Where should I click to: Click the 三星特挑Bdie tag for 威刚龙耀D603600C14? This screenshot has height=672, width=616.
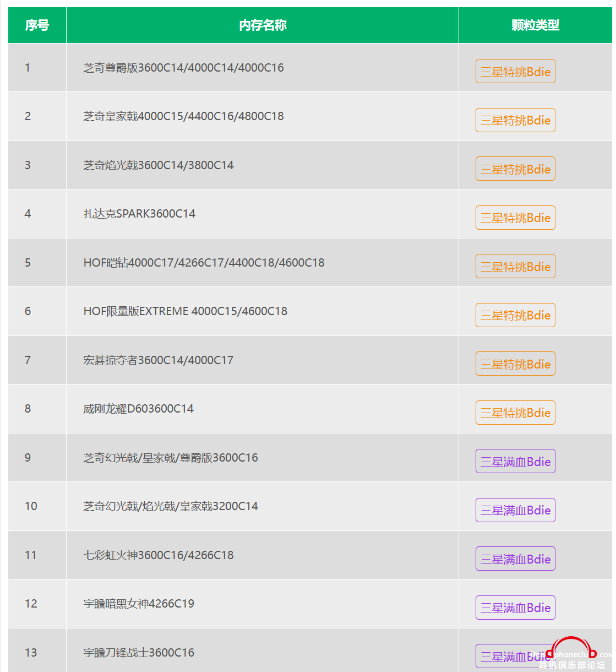515,413
